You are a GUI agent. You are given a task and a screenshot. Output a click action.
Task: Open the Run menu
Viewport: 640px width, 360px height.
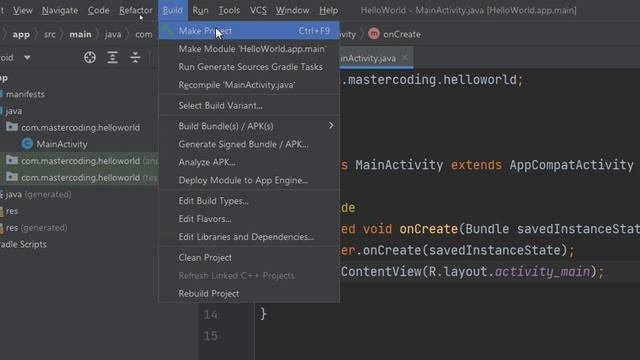pos(200,10)
